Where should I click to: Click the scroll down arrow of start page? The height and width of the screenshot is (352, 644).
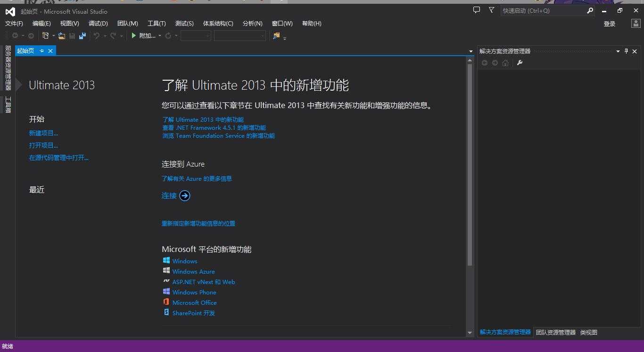coord(470,333)
